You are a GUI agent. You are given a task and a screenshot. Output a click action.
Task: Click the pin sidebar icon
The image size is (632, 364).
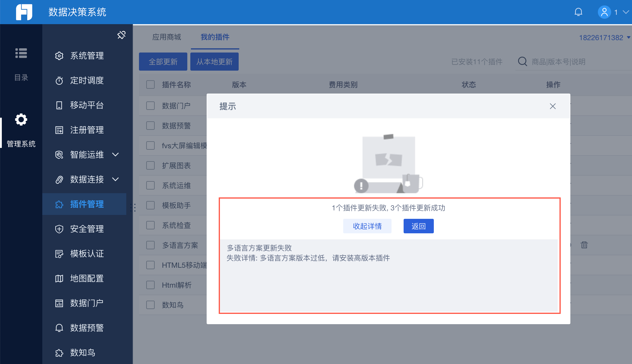121,35
